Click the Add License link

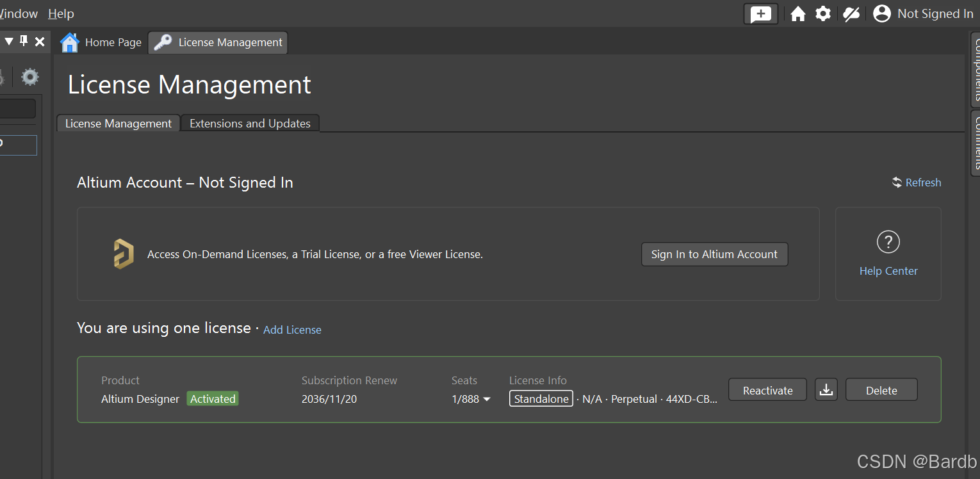pyautogui.click(x=292, y=330)
